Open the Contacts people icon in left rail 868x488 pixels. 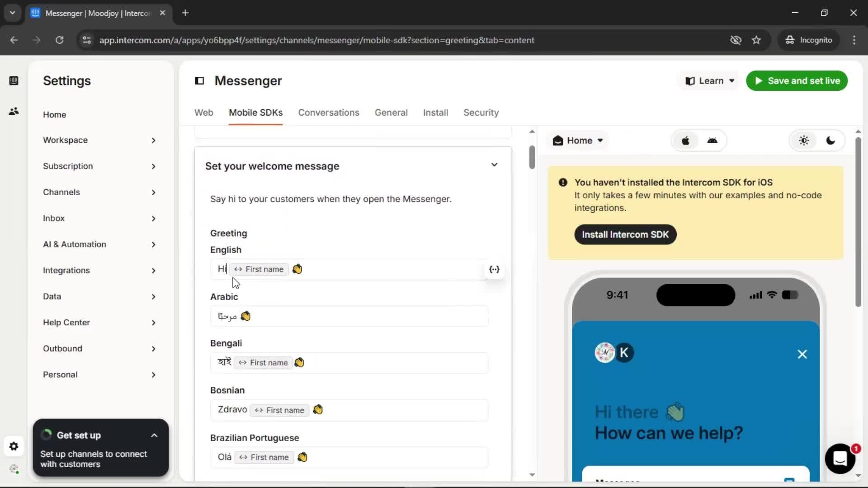(x=14, y=111)
